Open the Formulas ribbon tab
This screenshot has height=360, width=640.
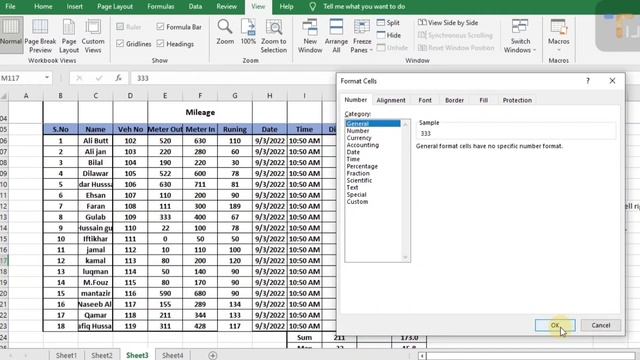click(x=160, y=7)
